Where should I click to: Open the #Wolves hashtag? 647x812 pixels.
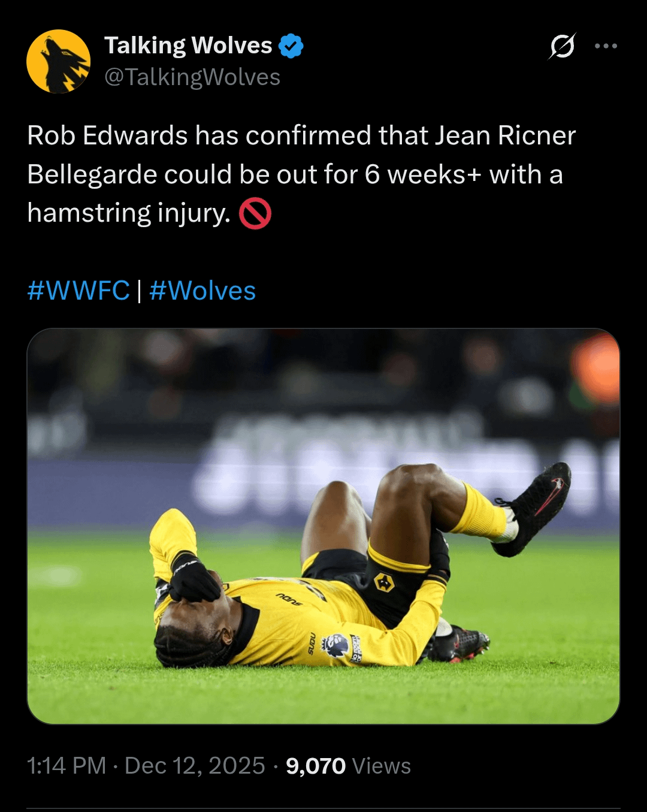click(x=202, y=291)
